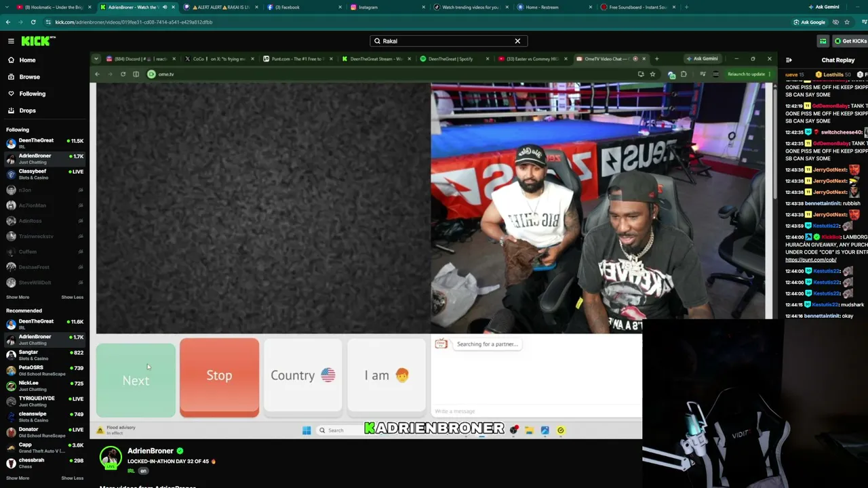The width and height of the screenshot is (868, 488).
Task: Bookmark this page with the star icon
Action: (847, 22)
